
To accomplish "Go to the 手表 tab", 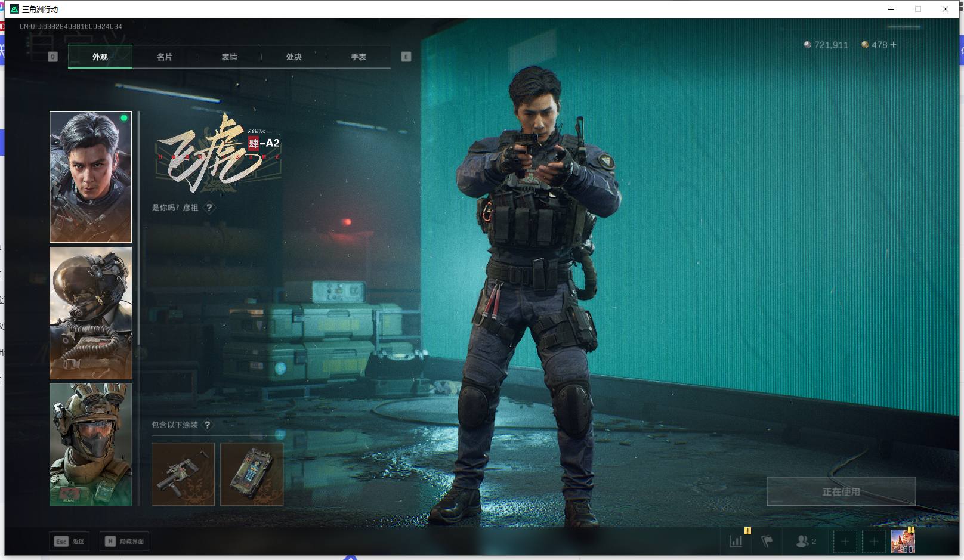I will (x=359, y=57).
